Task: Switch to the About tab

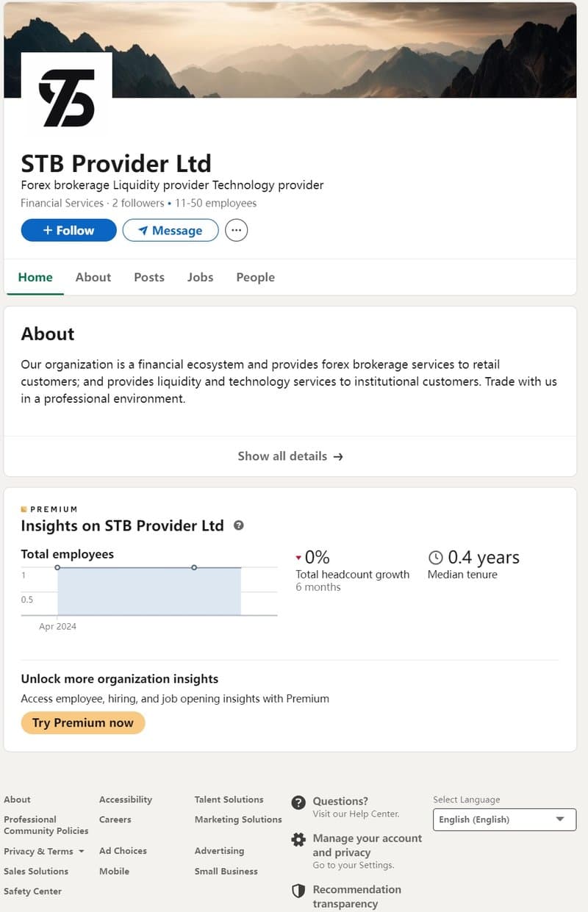Action: click(x=93, y=277)
